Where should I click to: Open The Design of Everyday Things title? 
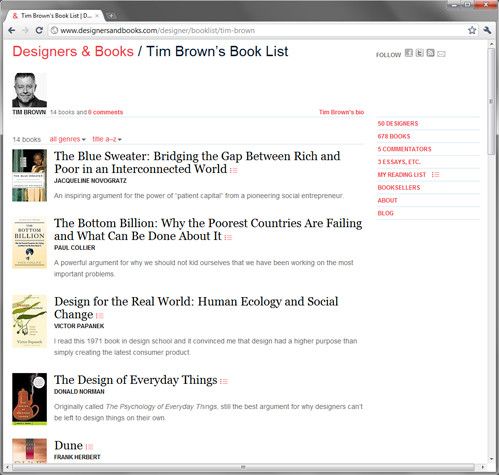click(x=136, y=380)
